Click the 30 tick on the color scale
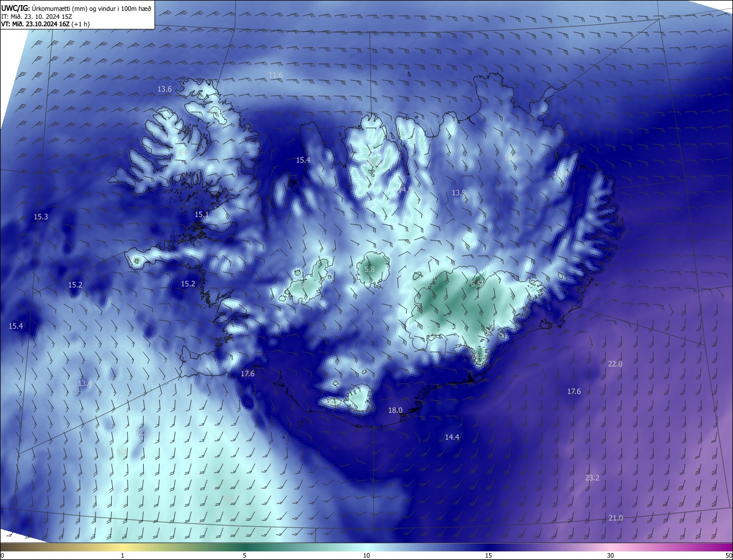This screenshot has height=560, width=733. 610,556
